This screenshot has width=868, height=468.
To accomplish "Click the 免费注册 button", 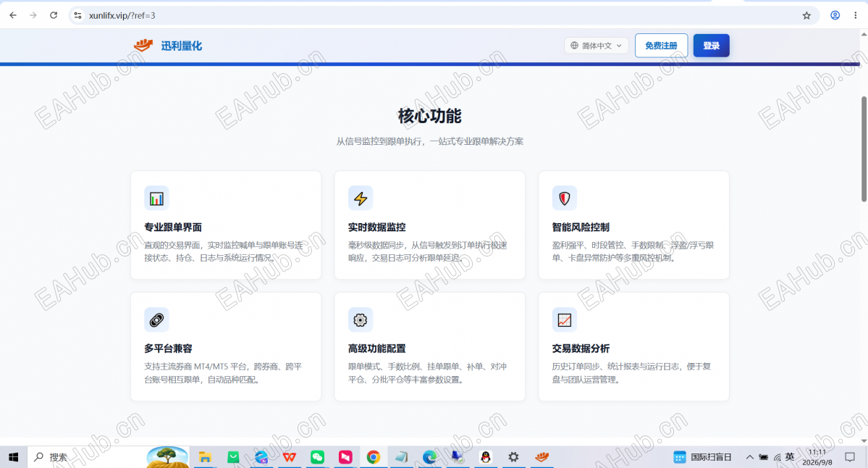I will (x=661, y=46).
